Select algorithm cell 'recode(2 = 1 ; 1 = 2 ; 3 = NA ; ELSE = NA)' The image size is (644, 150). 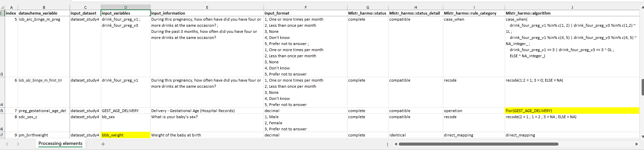tap(572, 123)
